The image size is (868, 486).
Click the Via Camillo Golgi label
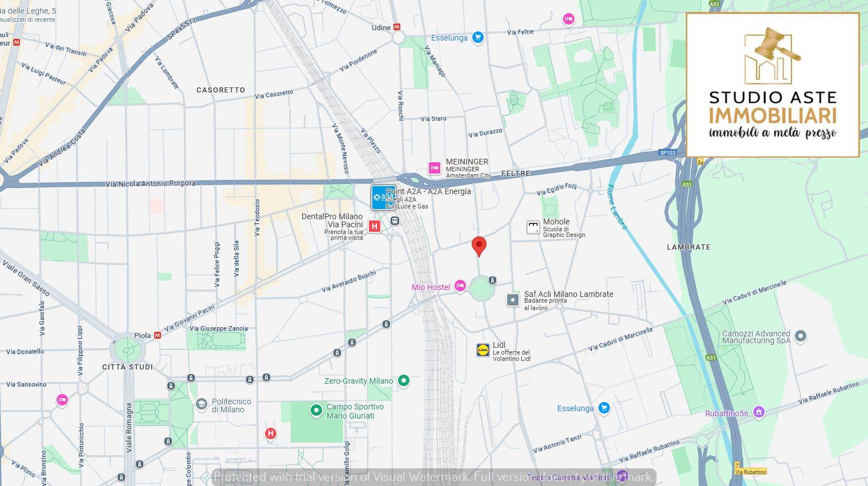(x=347, y=463)
